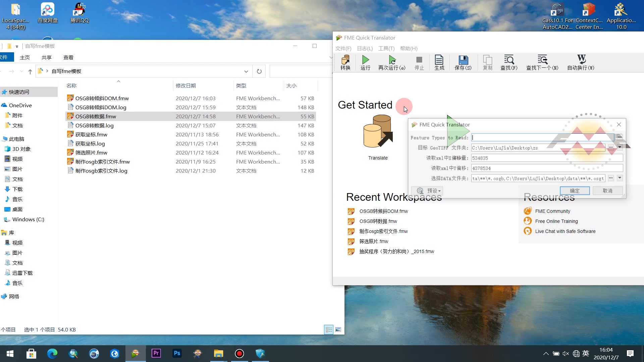
Task: Open 腾讯QQ desktop shortcut
Action: coord(79,13)
